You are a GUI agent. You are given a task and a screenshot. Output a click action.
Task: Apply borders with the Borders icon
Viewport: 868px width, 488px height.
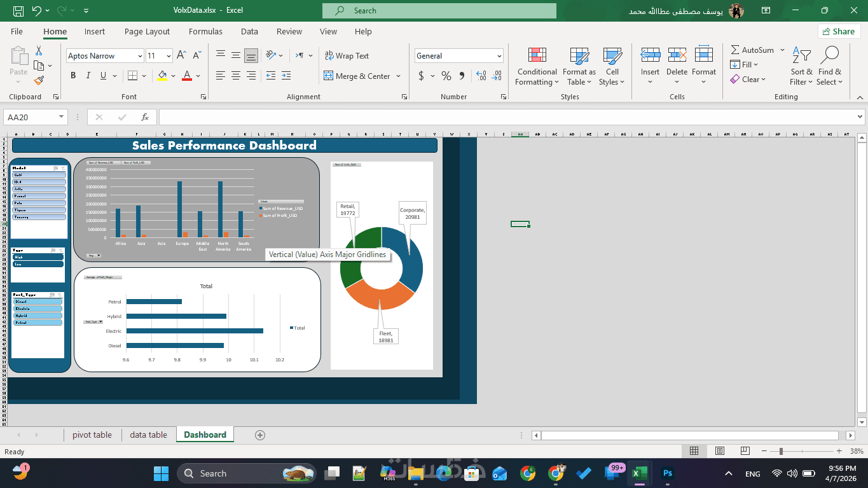[132, 76]
